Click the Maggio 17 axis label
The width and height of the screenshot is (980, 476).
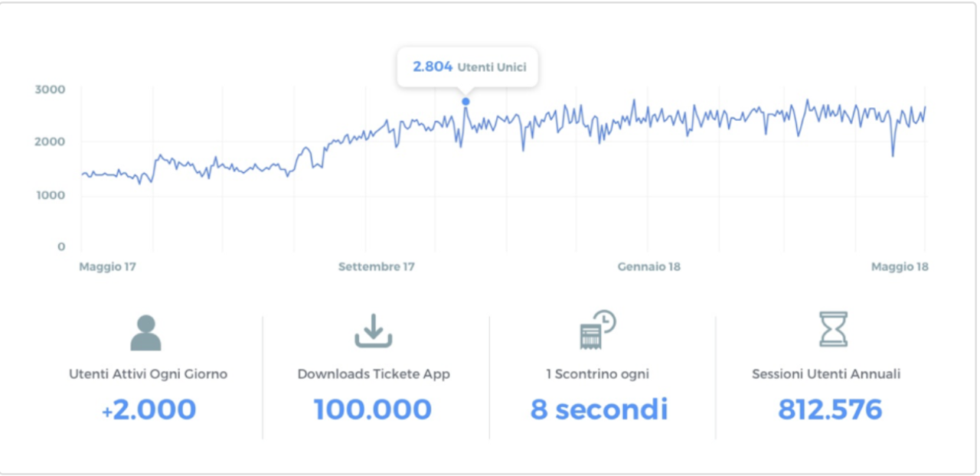pyautogui.click(x=107, y=267)
